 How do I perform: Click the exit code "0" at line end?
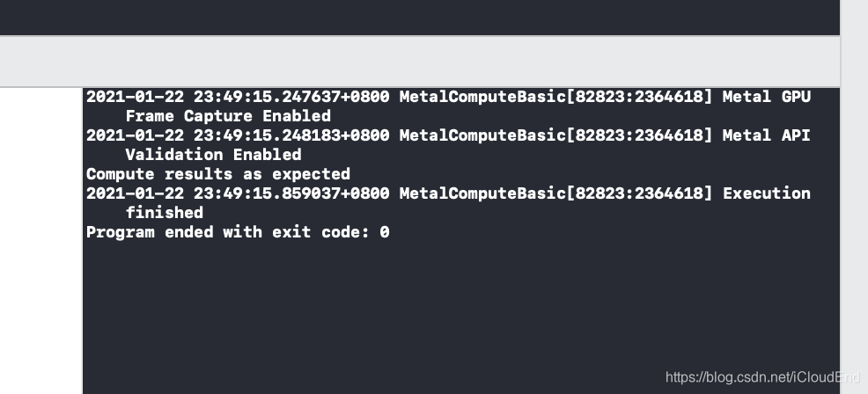pos(384,232)
